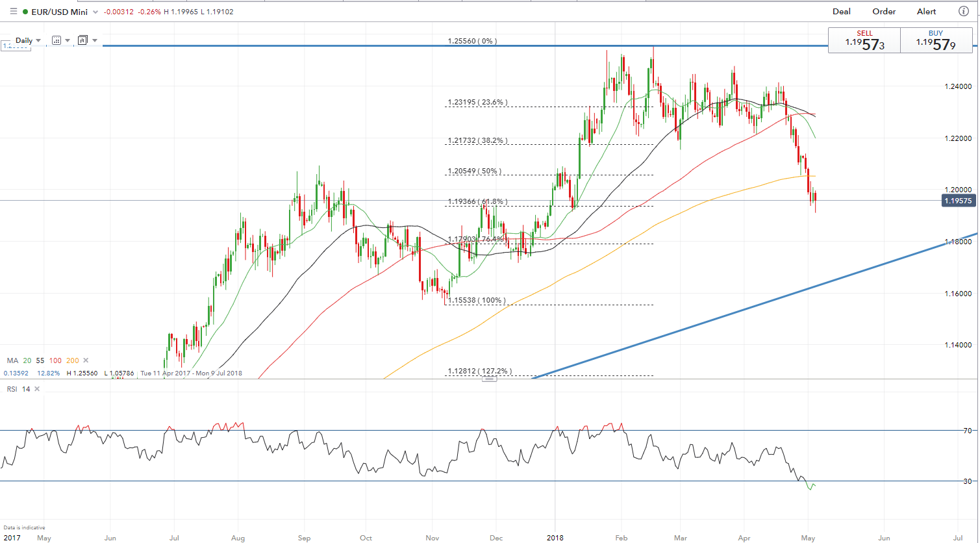Image resolution: width=980 pixels, height=543 pixels.
Task: Click the EUR/USD Mini market name
Action: [x=60, y=12]
